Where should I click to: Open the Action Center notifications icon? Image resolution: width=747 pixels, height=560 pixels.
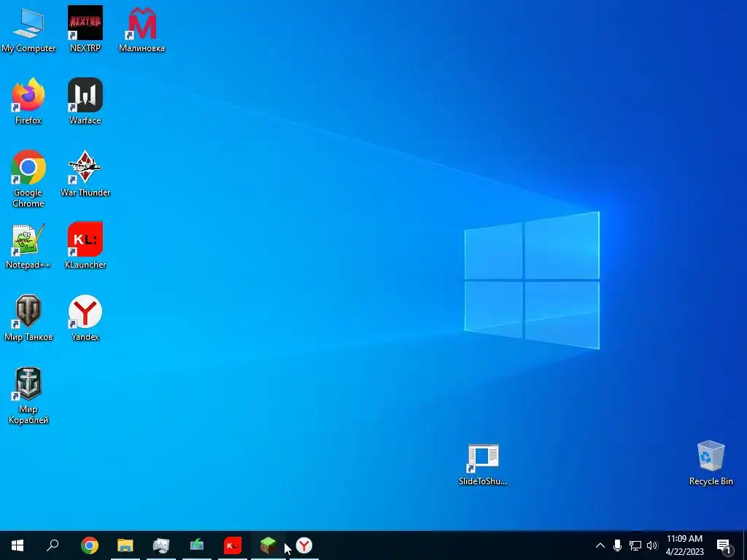pos(724,545)
